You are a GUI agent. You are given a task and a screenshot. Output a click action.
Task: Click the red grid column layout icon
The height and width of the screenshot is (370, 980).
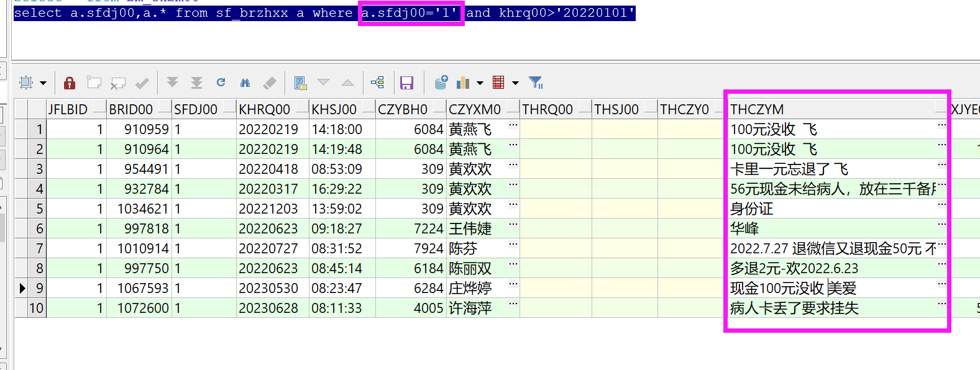(x=498, y=82)
